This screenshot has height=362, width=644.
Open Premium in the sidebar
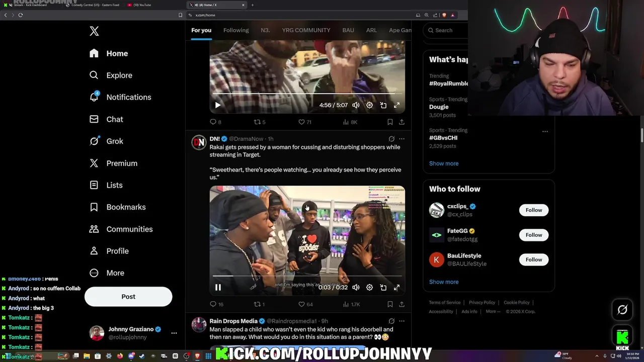click(x=113, y=163)
